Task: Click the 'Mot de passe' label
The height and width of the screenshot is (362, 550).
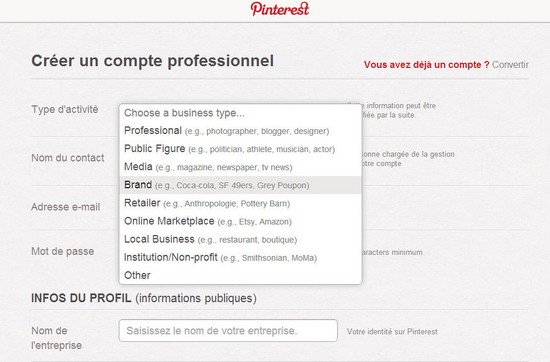Action: [63, 252]
